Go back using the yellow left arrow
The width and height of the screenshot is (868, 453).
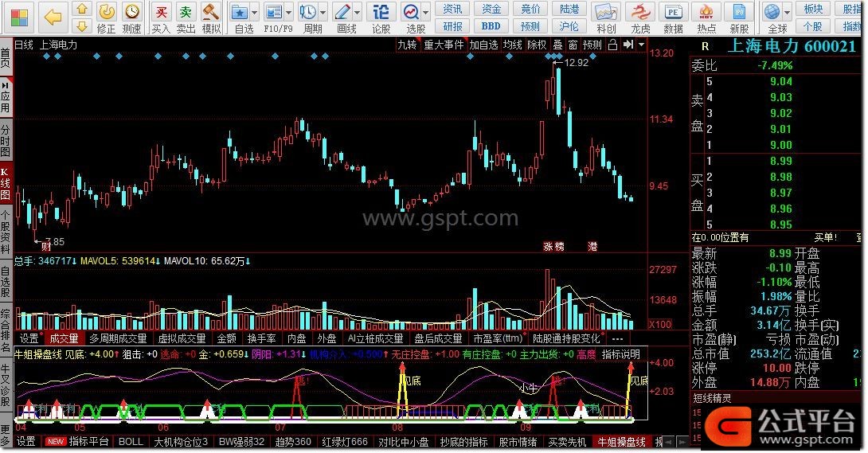pos(53,18)
